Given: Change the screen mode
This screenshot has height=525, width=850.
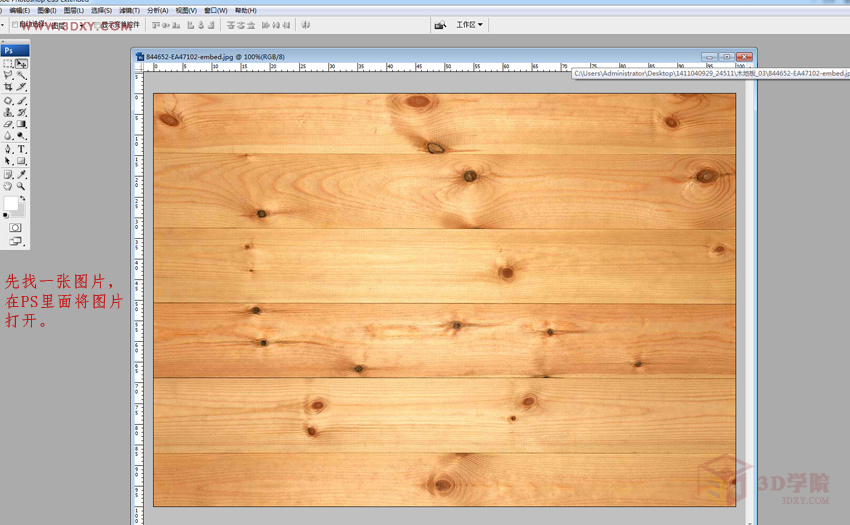Looking at the screenshot, I should click(x=15, y=241).
